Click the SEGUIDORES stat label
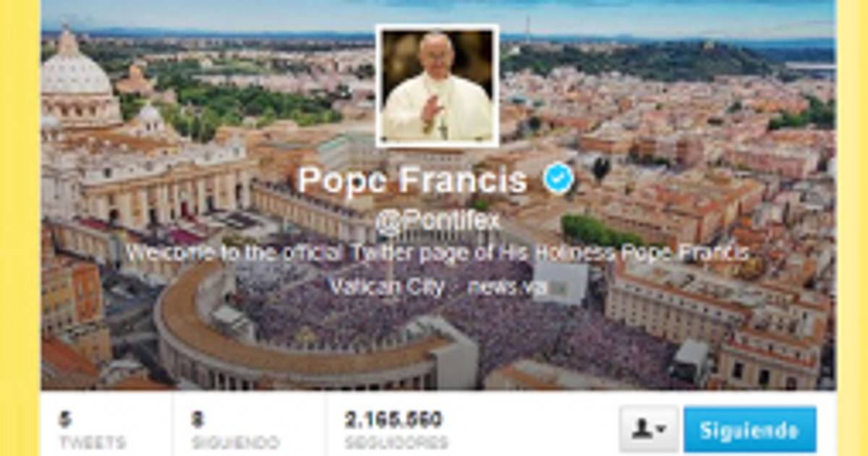Image resolution: width=868 pixels, height=456 pixels. (396, 442)
